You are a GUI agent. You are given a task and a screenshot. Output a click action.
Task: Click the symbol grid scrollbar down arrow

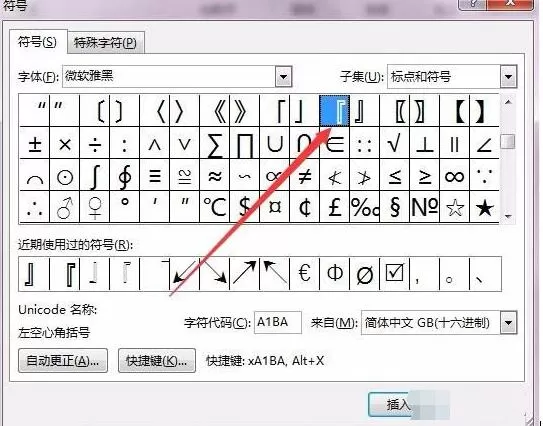click(508, 216)
